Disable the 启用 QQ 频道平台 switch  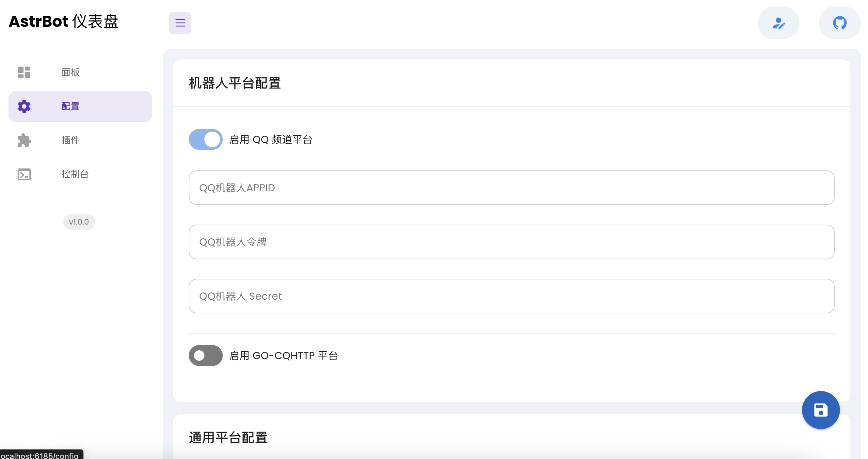pos(205,139)
